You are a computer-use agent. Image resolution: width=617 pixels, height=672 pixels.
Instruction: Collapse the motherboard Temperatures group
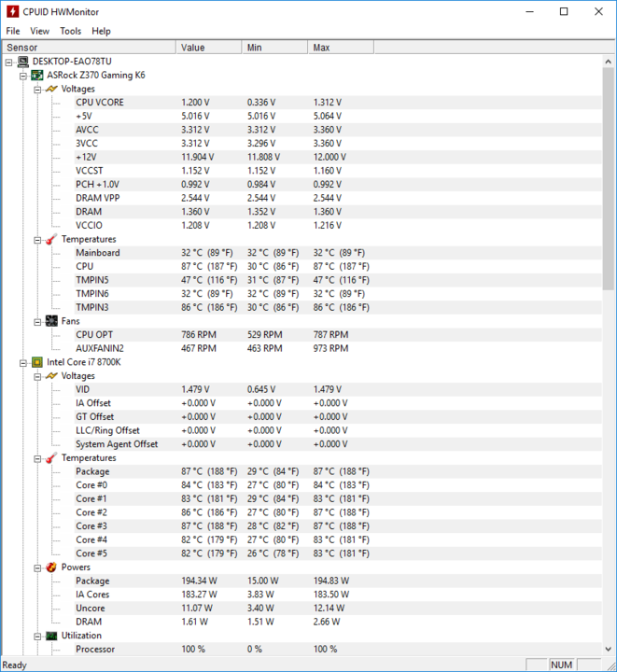coord(37,241)
